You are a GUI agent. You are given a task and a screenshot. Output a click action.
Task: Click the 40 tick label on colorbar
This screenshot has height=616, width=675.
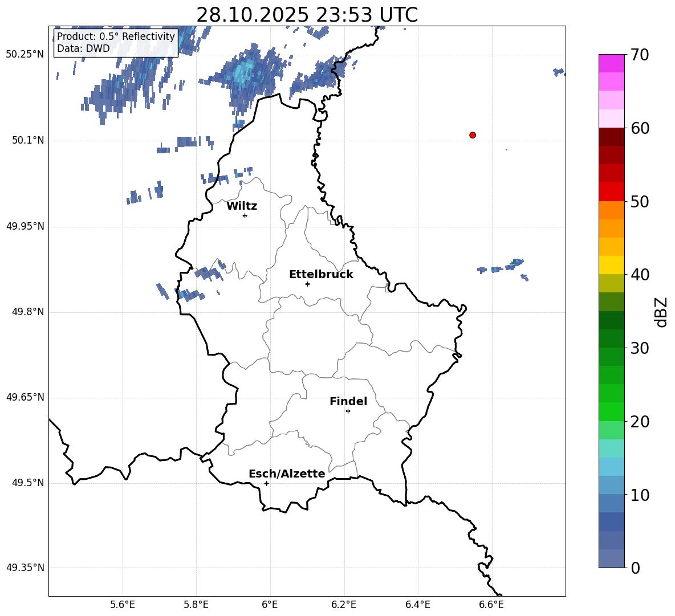pos(640,275)
